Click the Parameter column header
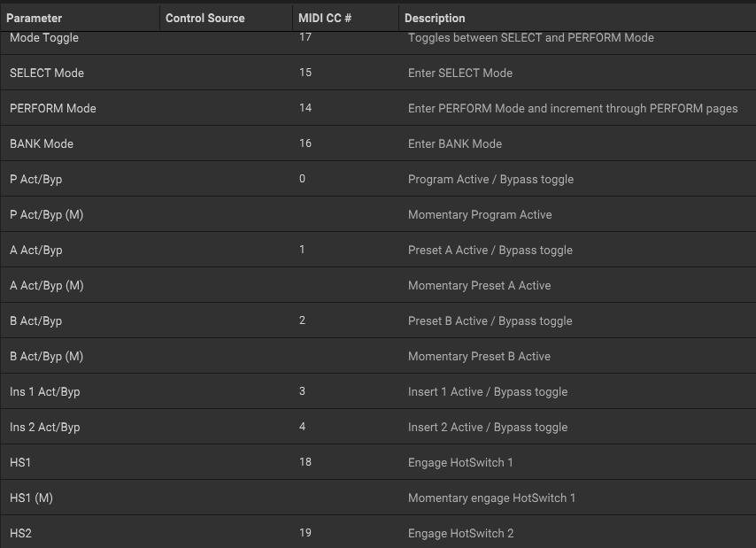The width and height of the screenshot is (756, 548). point(34,18)
